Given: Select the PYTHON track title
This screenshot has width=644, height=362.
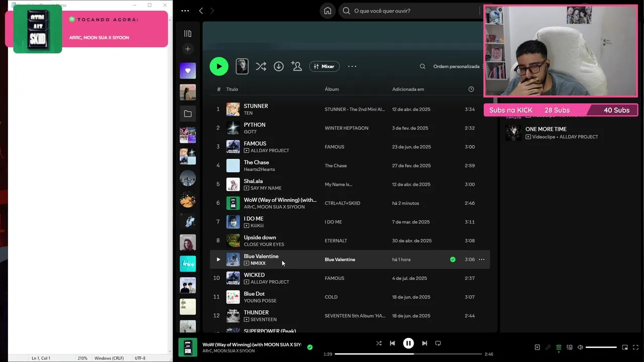Looking at the screenshot, I should tap(255, 125).
